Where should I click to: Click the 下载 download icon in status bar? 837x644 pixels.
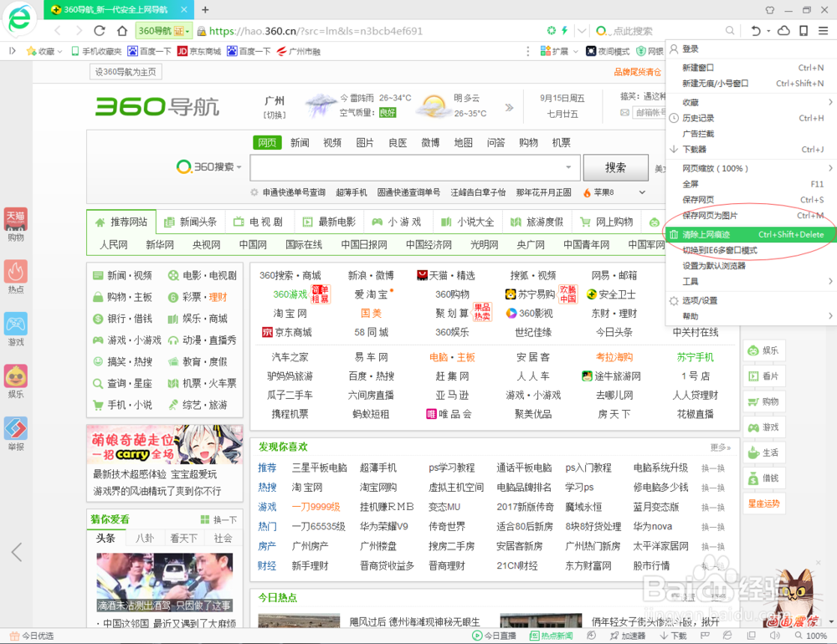click(674, 636)
